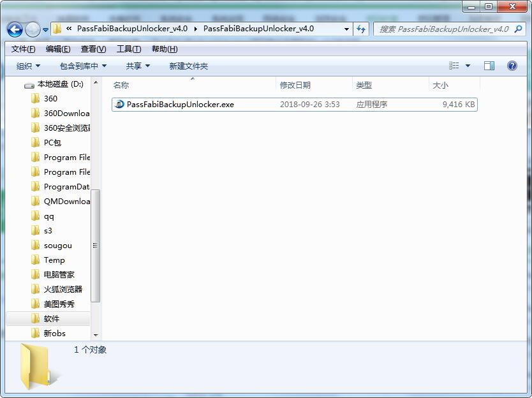Open the 编辑(E) menu
The image size is (532, 398).
(x=58, y=49)
